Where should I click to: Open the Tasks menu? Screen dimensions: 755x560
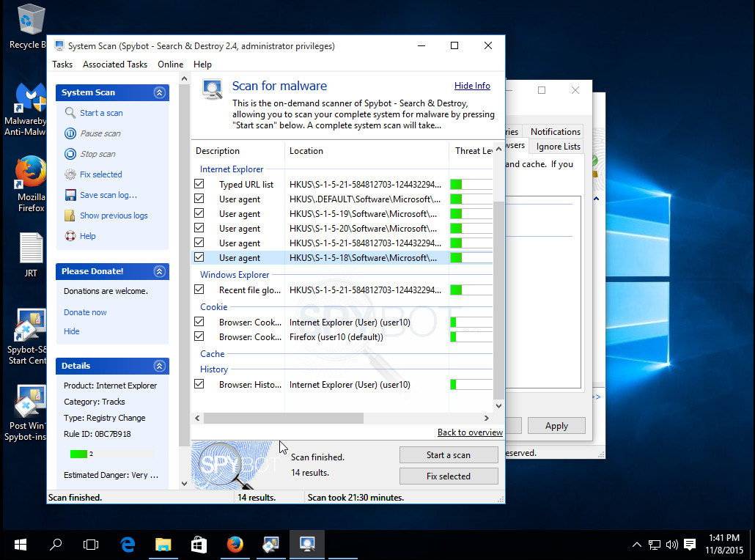62,65
